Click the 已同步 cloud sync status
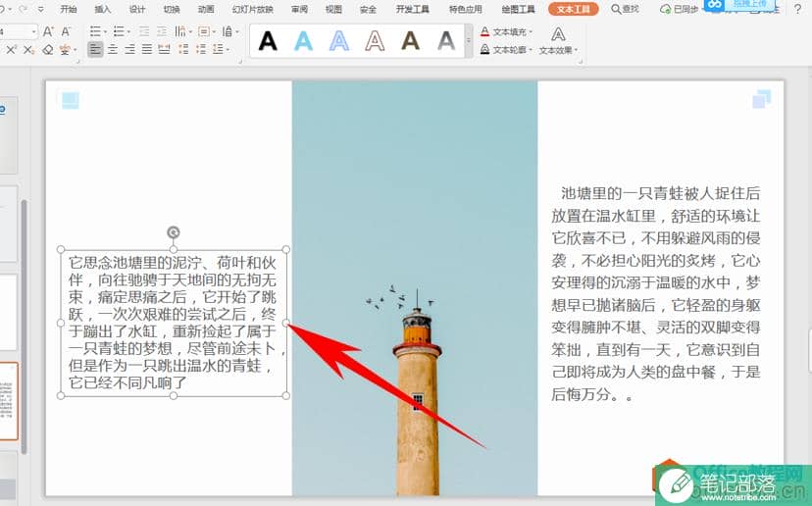 [679, 9]
